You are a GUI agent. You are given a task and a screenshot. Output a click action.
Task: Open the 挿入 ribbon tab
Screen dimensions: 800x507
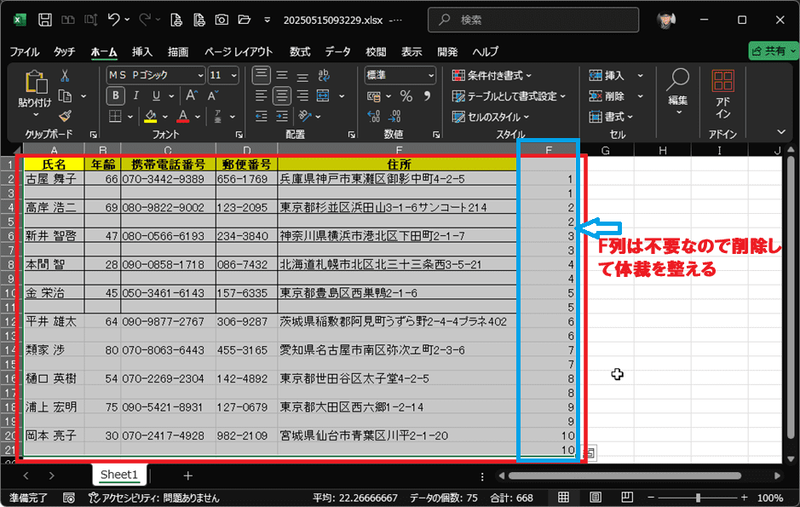[142, 52]
